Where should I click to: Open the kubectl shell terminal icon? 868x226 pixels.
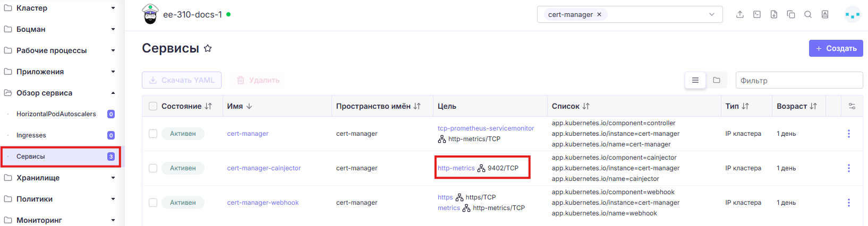coord(757,14)
